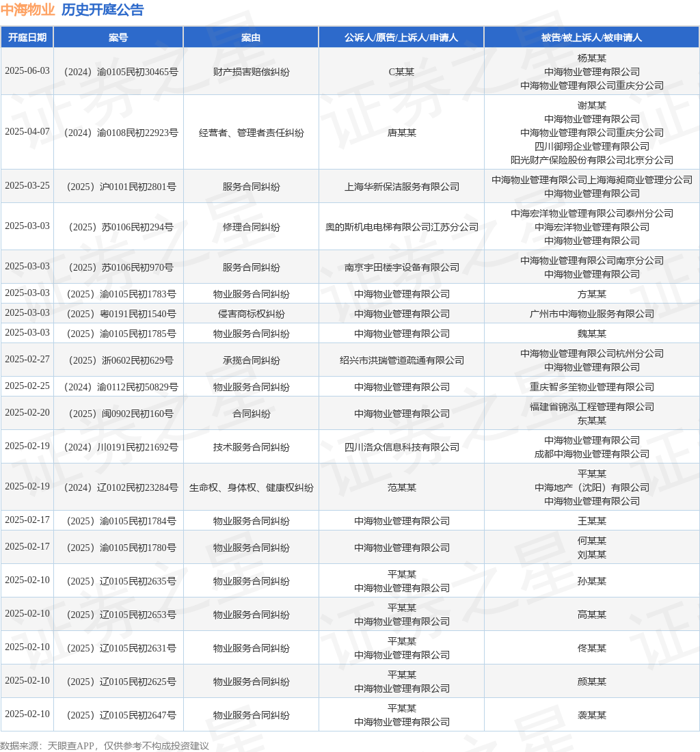This screenshot has height=752, width=700.
Task: Click the 案由 column header
Action: [x=251, y=38]
